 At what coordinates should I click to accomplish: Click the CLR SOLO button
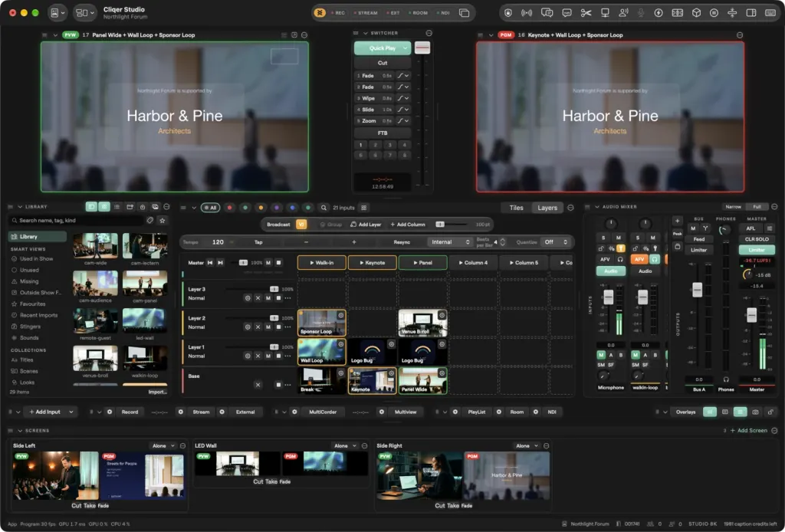757,239
